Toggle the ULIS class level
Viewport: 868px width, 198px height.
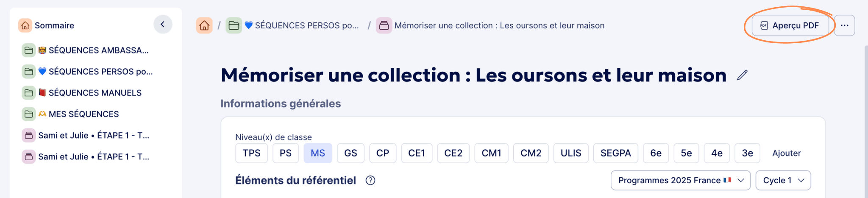pos(570,153)
